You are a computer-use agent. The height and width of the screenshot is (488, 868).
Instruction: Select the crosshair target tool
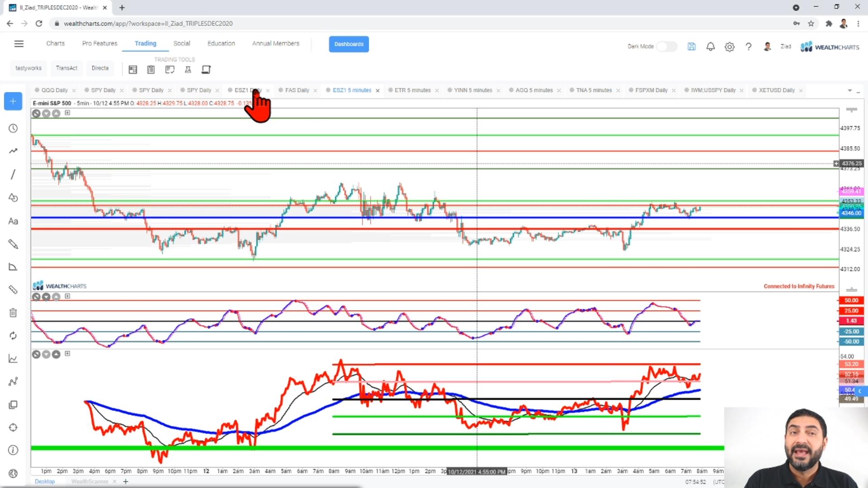click(x=13, y=427)
